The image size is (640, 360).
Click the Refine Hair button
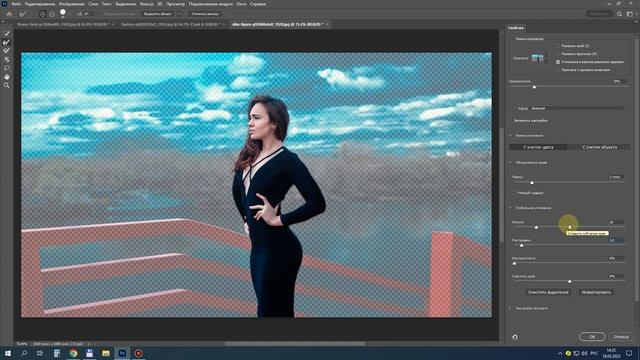tap(205, 14)
